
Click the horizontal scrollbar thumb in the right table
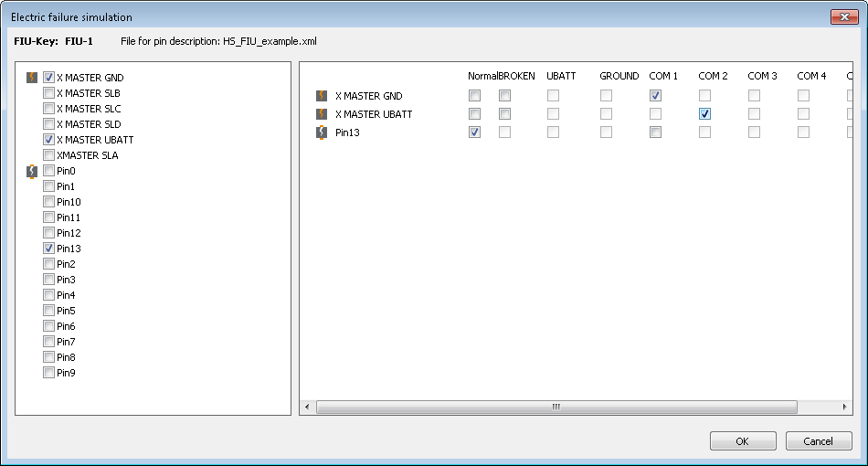pyautogui.click(x=556, y=407)
